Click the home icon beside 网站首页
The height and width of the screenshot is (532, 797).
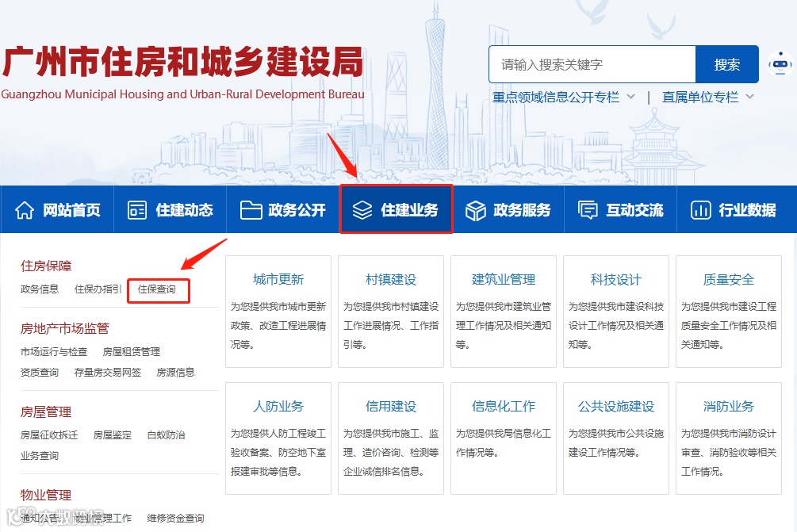[25, 210]
